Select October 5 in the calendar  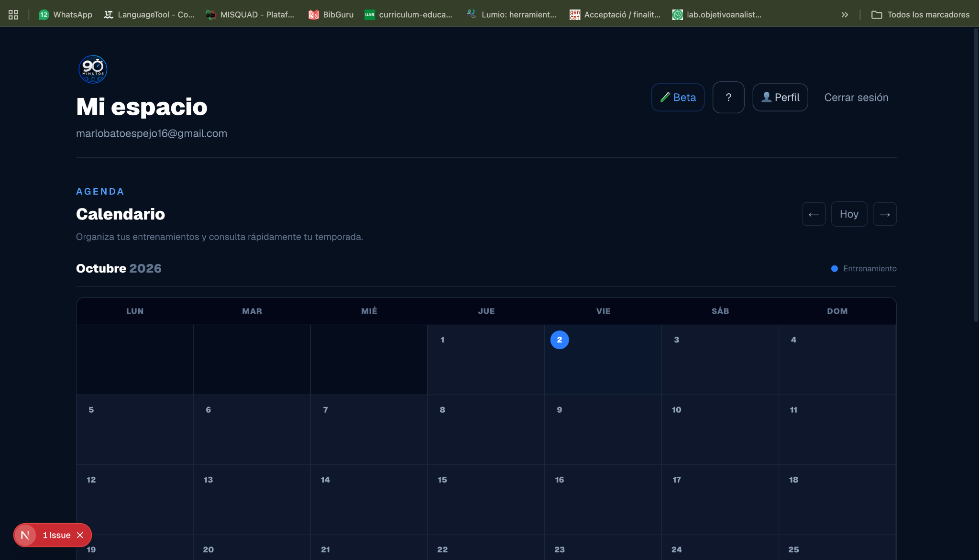click(134, 430)
